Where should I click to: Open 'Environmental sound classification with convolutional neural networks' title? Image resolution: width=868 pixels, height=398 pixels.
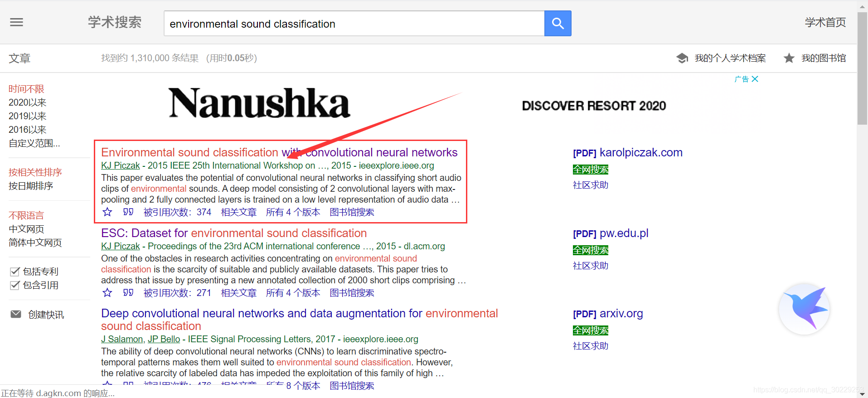(x=279, y=152)
